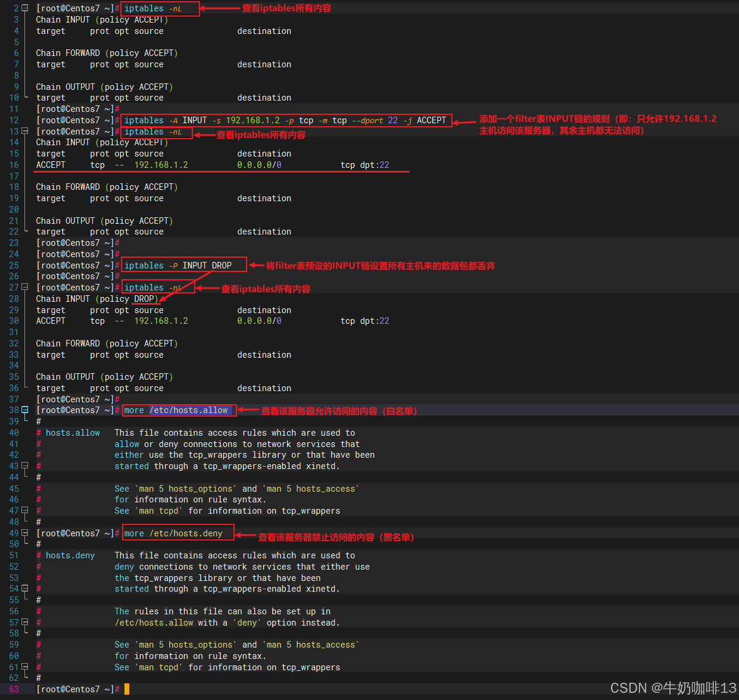This screenshot has width=739, height=700.
Task: Click '--dport' option on line 12
Action: (x=367, y=120)
